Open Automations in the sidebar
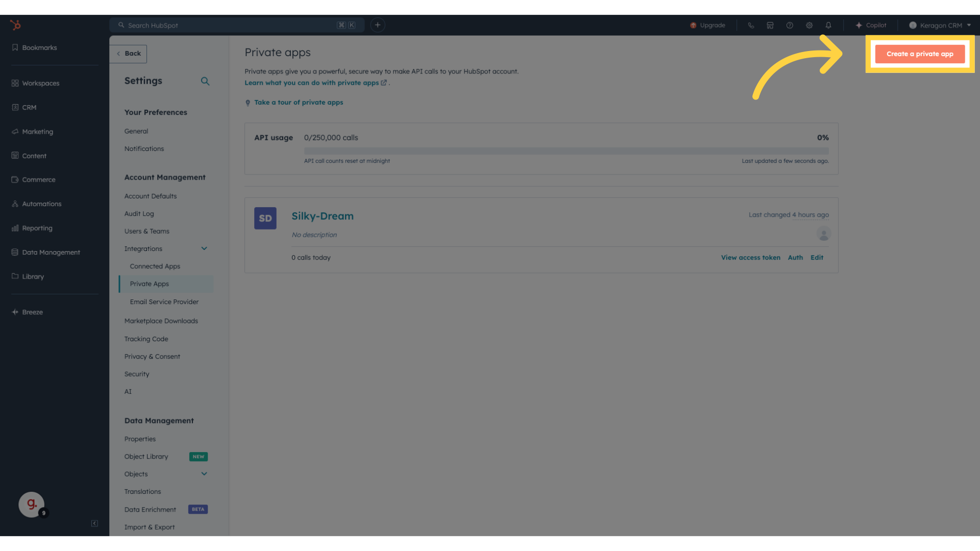Image resolution: width=980 pixels, height=551 pixels. (36, 204)
